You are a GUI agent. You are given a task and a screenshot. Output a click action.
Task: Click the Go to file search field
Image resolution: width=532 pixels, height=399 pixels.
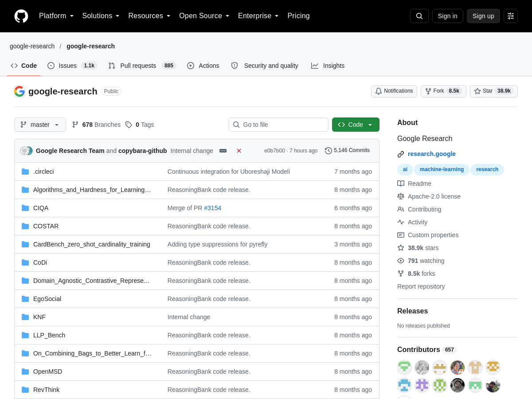(x=278, y=125)
